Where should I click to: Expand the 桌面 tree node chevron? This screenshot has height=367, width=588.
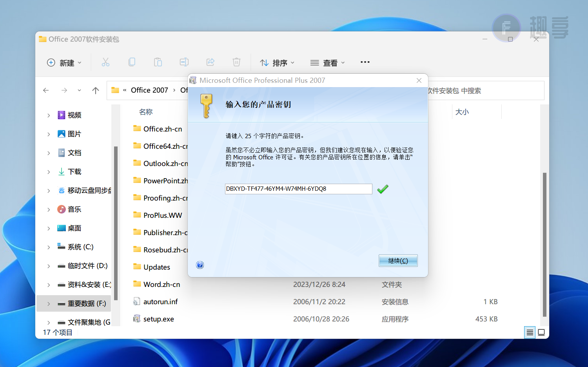(49, 228)
